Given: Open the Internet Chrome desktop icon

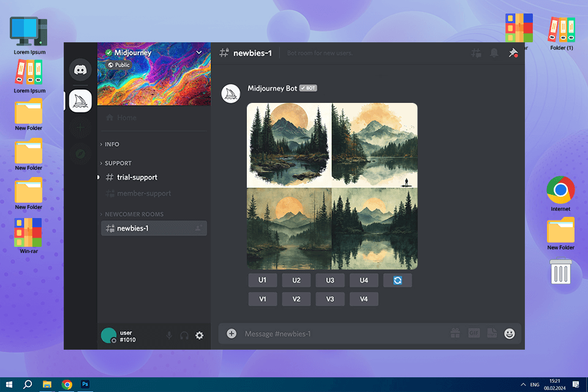Looking at the screenshot, I should tap(560, 194).
